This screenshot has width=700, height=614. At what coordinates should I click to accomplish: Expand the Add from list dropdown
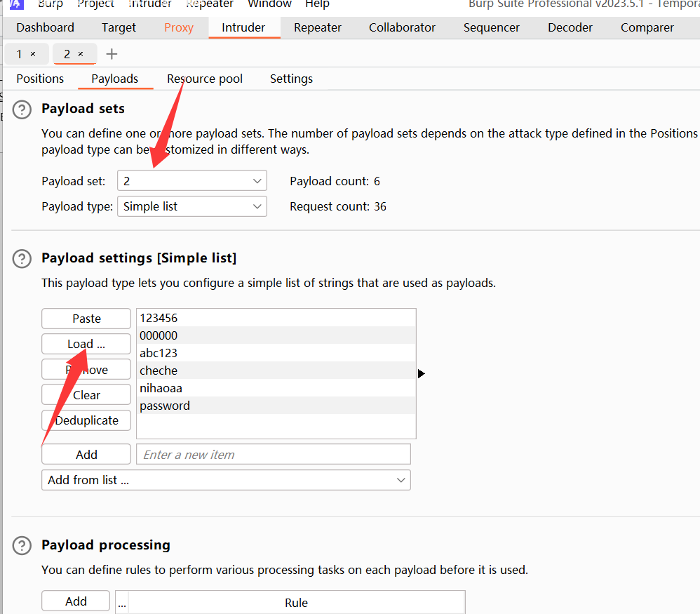tap(226, 480)
